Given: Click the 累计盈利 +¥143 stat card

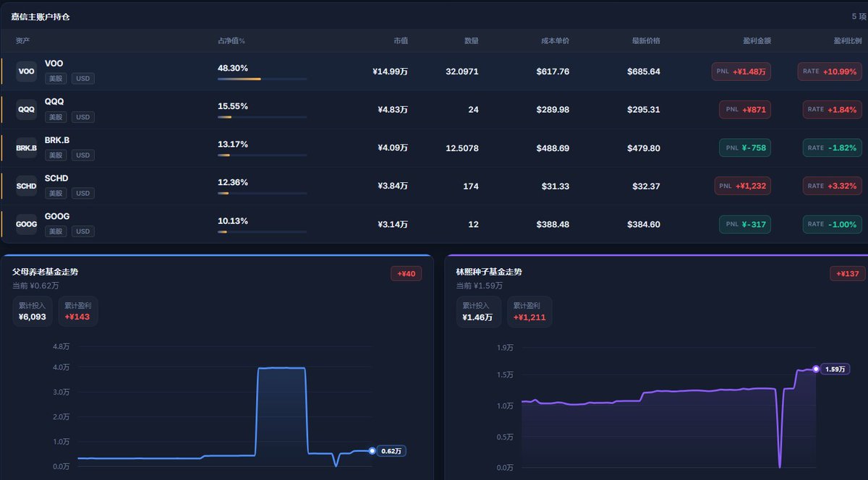Looking at the screenshot, I should click(77, 312).
